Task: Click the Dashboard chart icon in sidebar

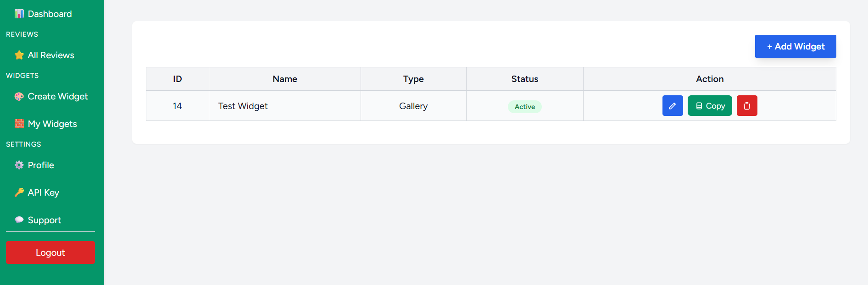Action: point(19,14)
